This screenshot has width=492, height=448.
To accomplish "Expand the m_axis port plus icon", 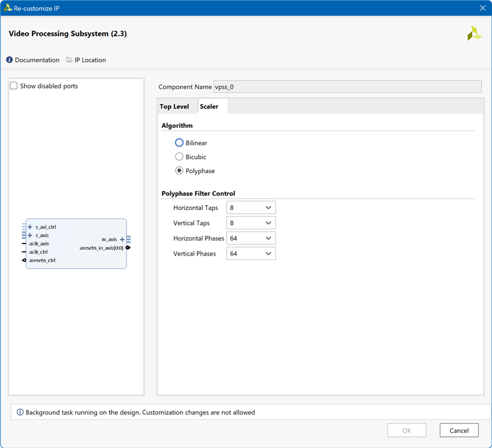I will [x=122, y=239].
